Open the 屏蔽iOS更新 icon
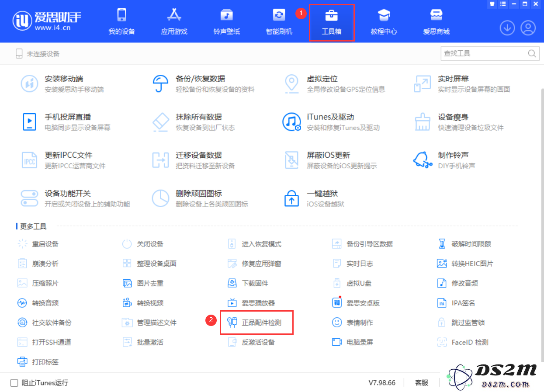544x392 pixels. (x=291, y=160)
